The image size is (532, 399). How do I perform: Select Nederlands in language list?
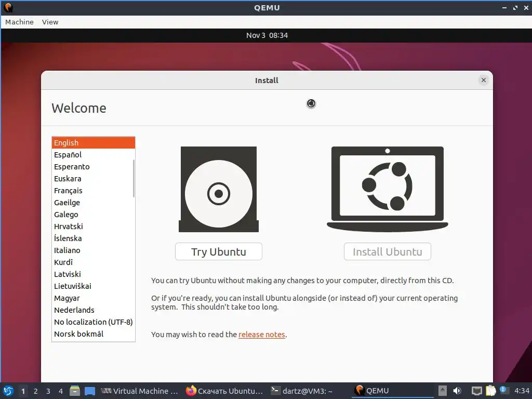(x=94, y=310)
